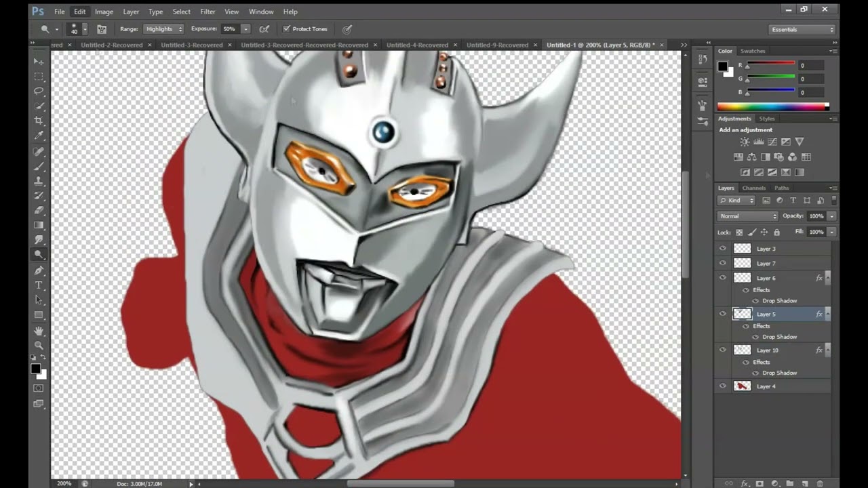Open the Normal blend mode dropdown
Viewport: 868px width, 488px height.
point(748,216)
